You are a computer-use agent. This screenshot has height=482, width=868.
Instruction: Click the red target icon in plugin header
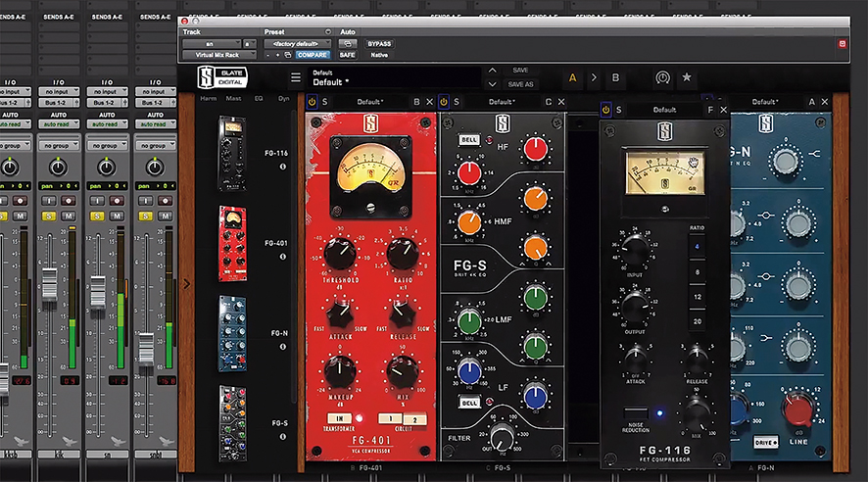842,44
